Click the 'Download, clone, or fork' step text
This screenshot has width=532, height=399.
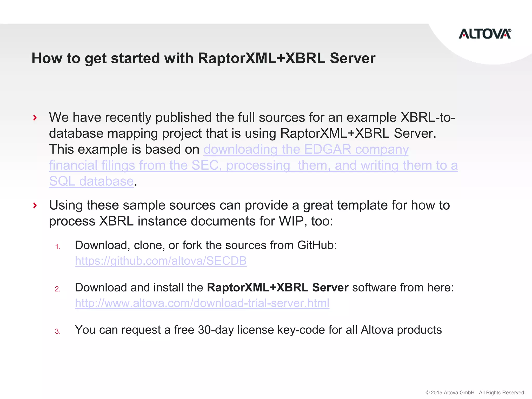point(205,245)
